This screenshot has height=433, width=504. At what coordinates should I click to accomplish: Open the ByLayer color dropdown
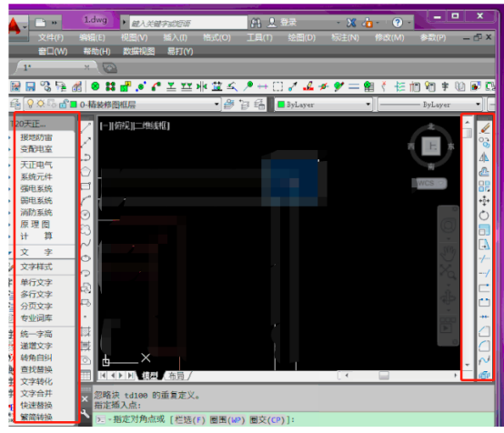point(323,105)
